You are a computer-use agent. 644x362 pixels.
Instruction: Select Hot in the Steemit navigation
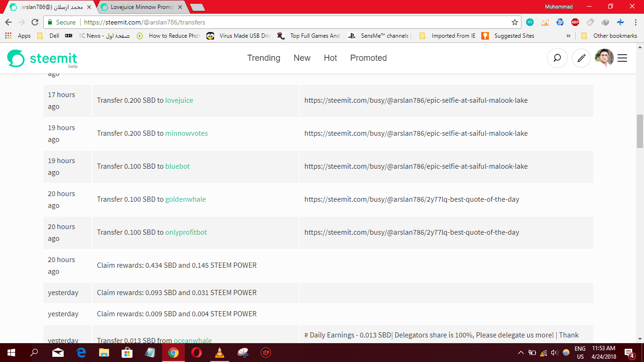point(330,58)
